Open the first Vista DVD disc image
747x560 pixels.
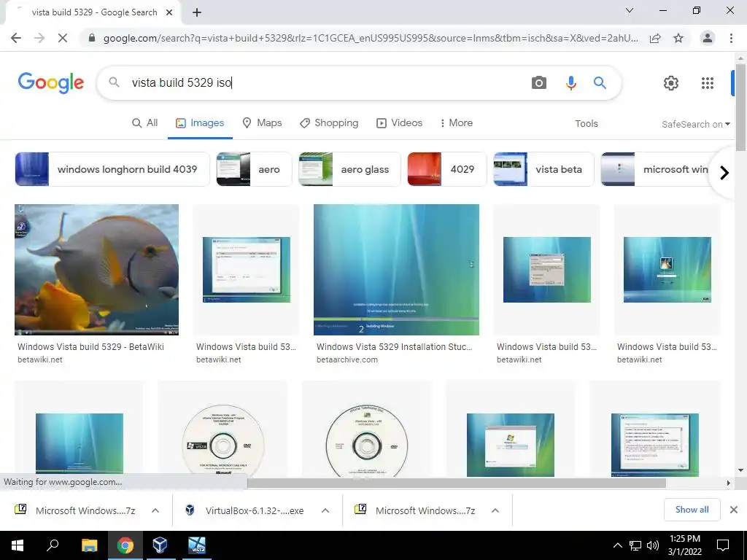(x=222, y=440)
